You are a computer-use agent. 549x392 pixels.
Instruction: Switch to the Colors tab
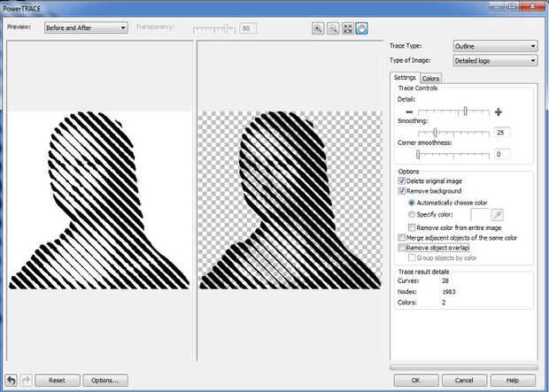coord(430,79)
